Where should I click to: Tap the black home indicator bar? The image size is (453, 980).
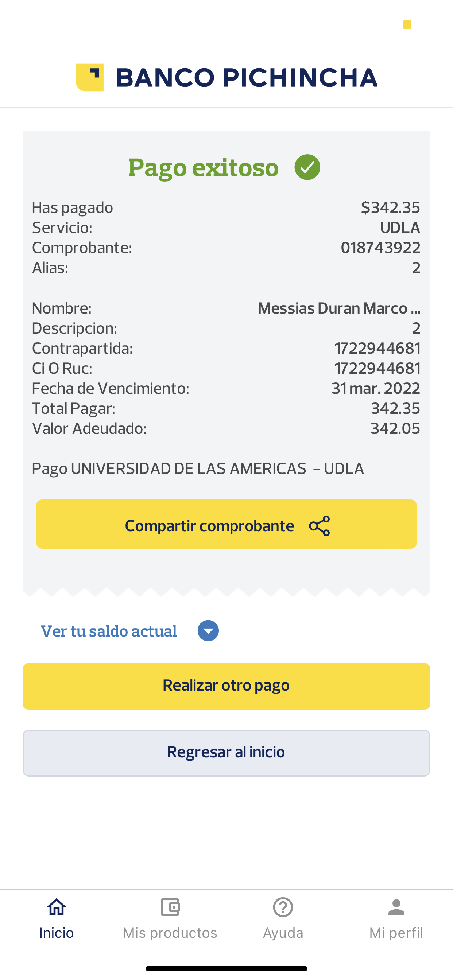point(226,968)
